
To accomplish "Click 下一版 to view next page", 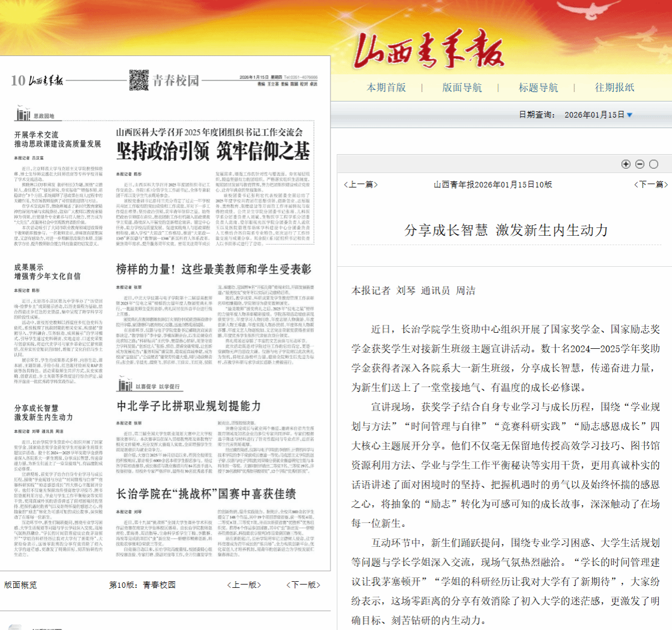I will 303,585.
